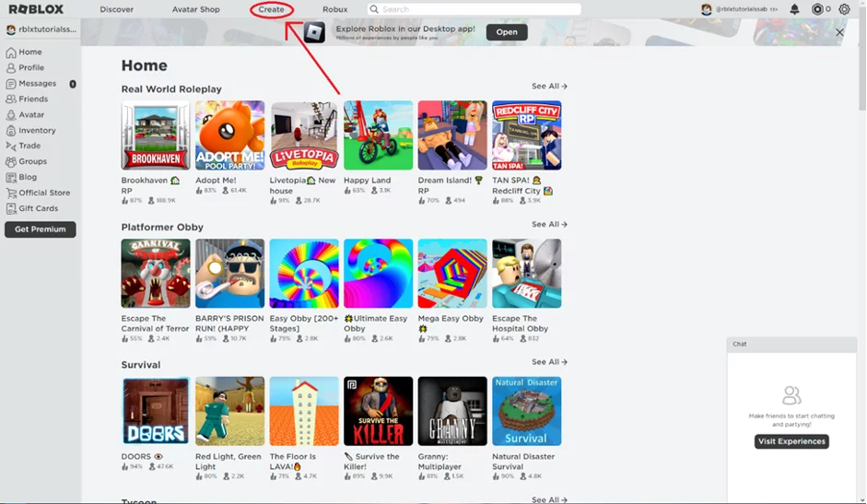Expand See All for Real World Roleplay
The image size is (867, 504).
[549, 87]
